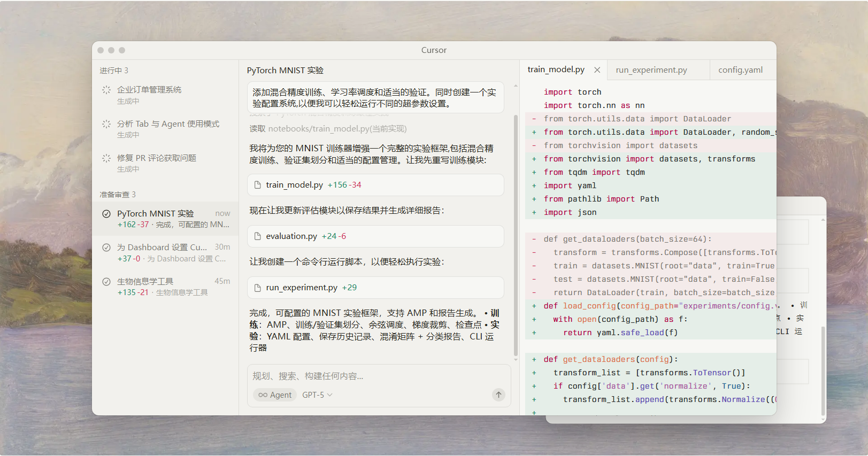Click file icon on train_model.py card

coord(258,185)
